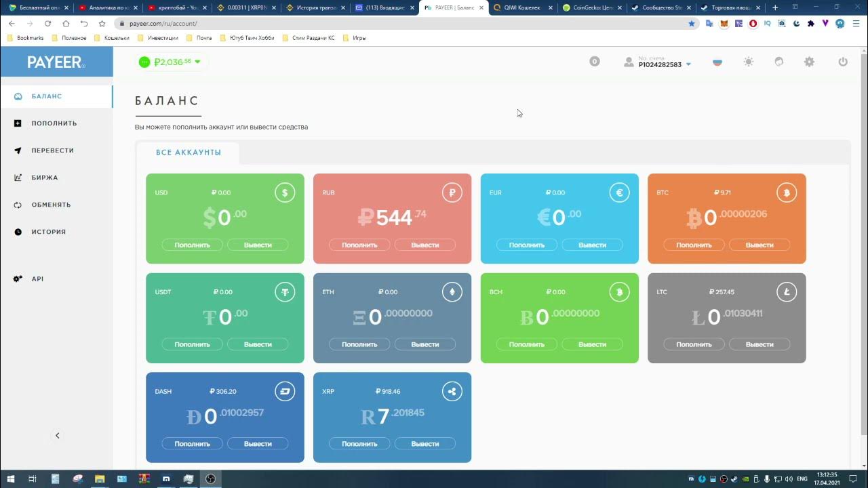
Task: Click Вывести on the LTC card
Action: (759, 344)
